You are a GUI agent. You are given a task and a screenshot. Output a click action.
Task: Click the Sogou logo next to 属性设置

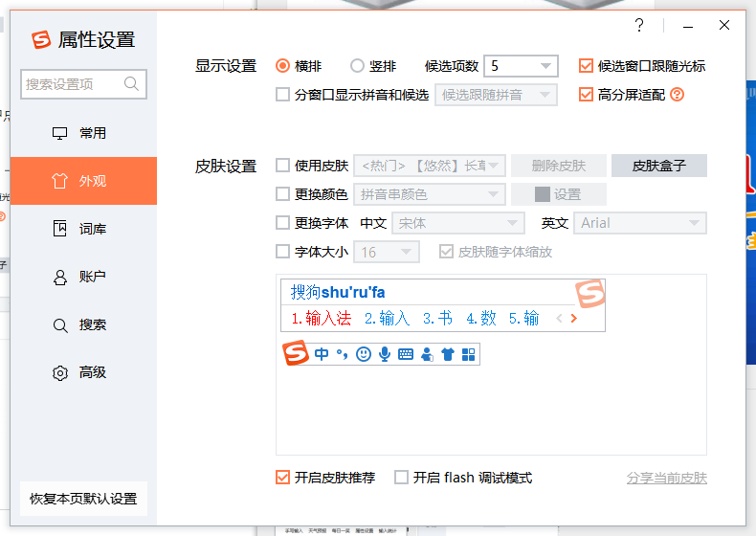pyautogui.click(x=41, y=39)
